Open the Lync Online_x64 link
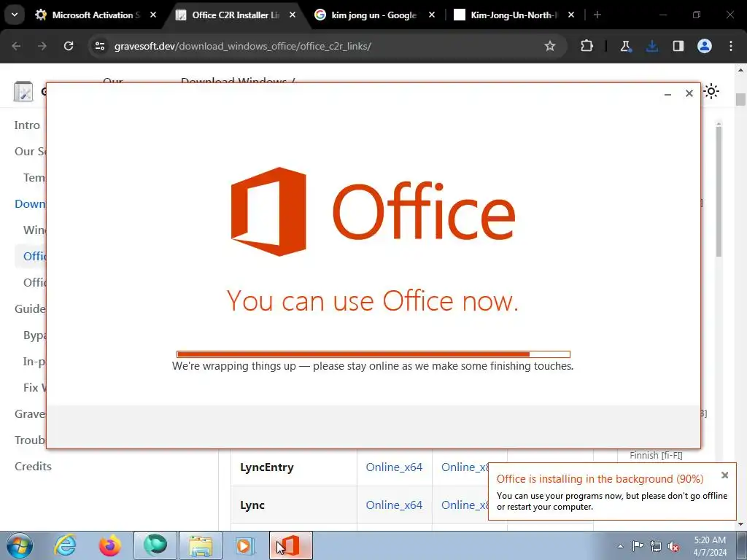This screenshot has height=560, width=747. tap(394, 505)
